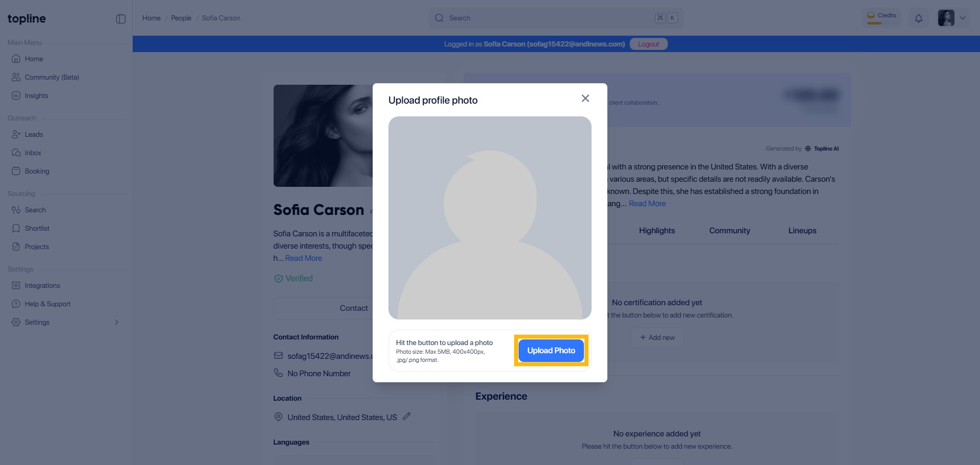This screenshot has height=465, width=980.
Task: Click the Home icon in sidebar
Action: [x=16, y=59]
